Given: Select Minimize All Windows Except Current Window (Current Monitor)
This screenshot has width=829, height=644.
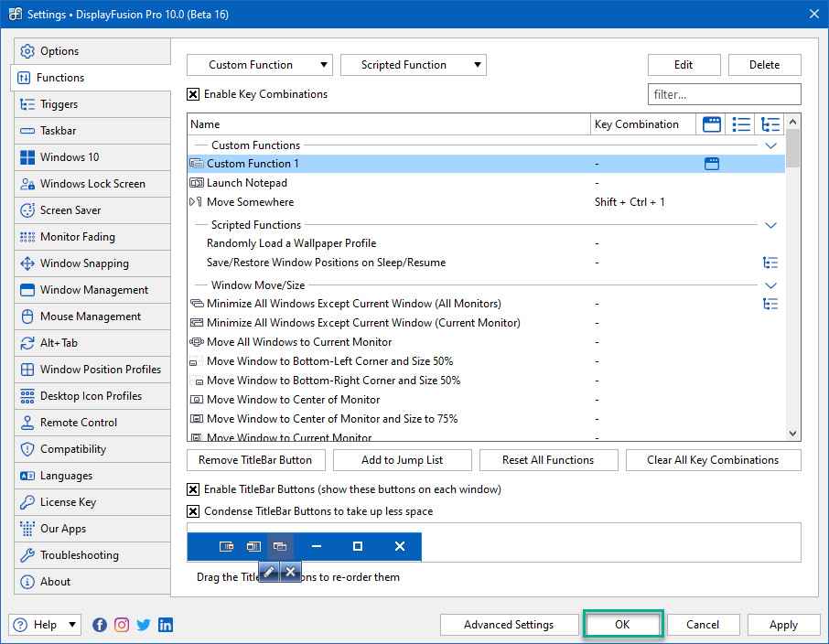Looking at the screenshot, I should (x=486, y=323).
